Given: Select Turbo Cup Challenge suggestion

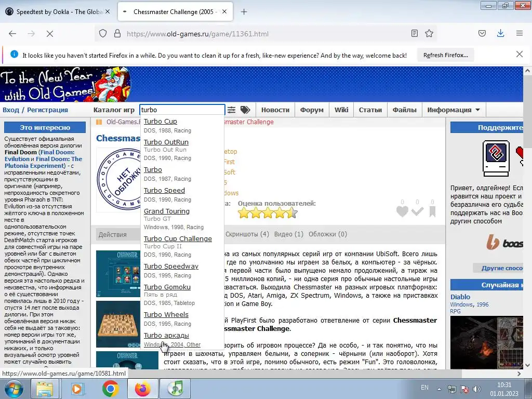Looking at the screenshot, I should [x=178, y=238].
